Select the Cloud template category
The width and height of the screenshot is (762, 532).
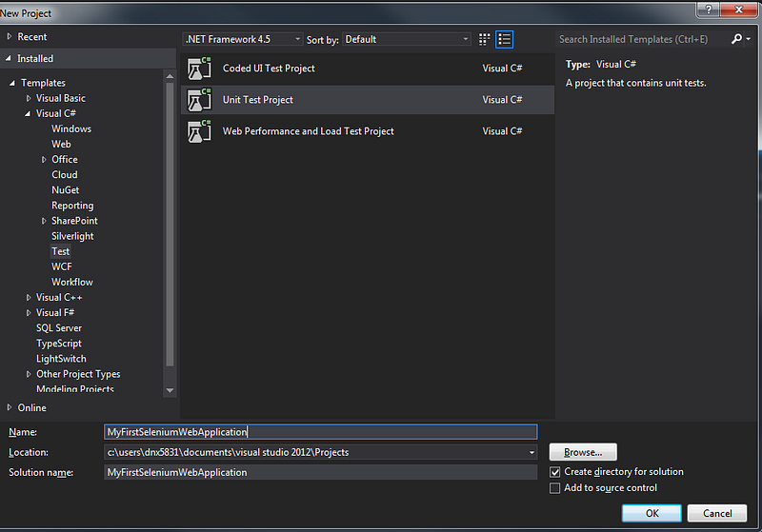[x=65, y=175]
